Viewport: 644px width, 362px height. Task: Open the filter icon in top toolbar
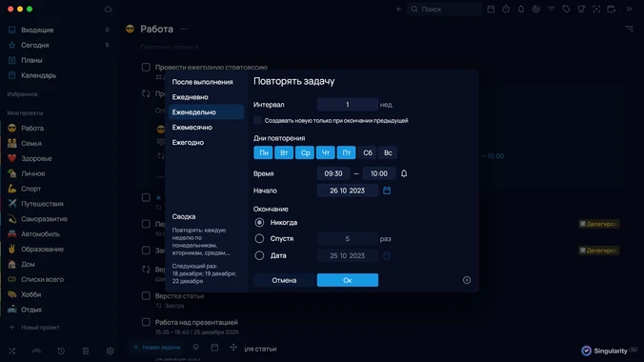point(552,9)
